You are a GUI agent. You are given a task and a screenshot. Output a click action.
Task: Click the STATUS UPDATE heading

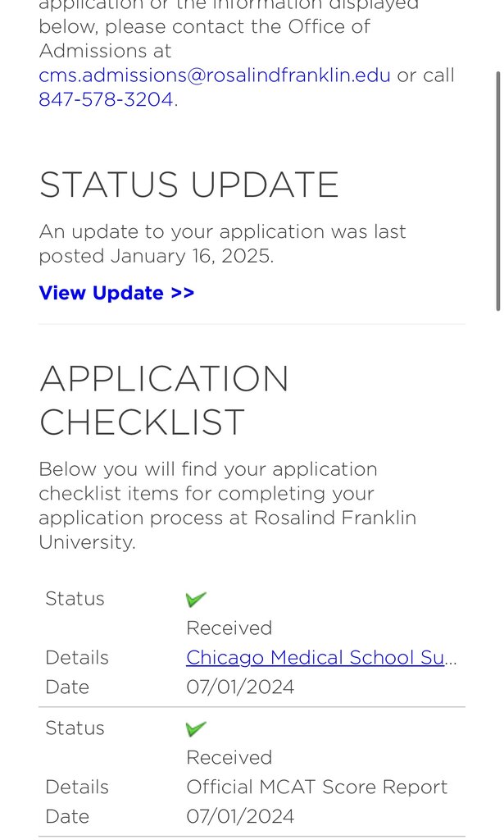(188, 185)
